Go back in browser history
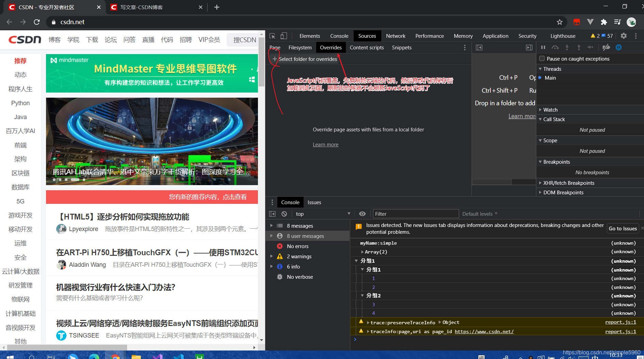 [9, 22]
